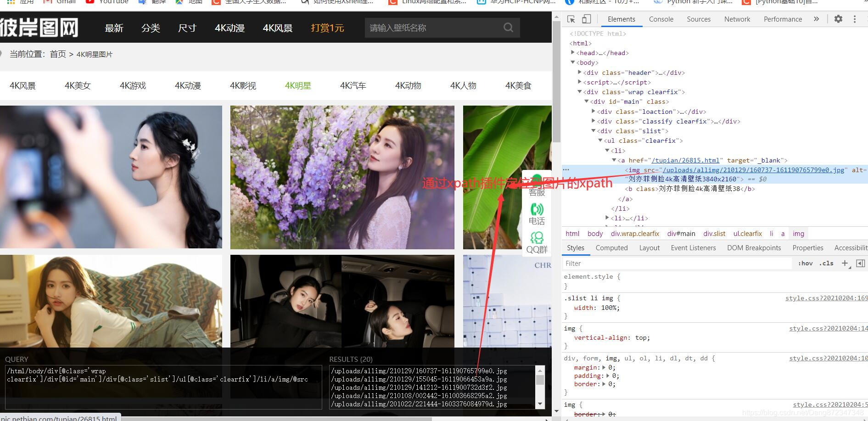The height and width of the screenshot is (421, 868).
Task: Collapse the body element node
Action: [573, 62]
